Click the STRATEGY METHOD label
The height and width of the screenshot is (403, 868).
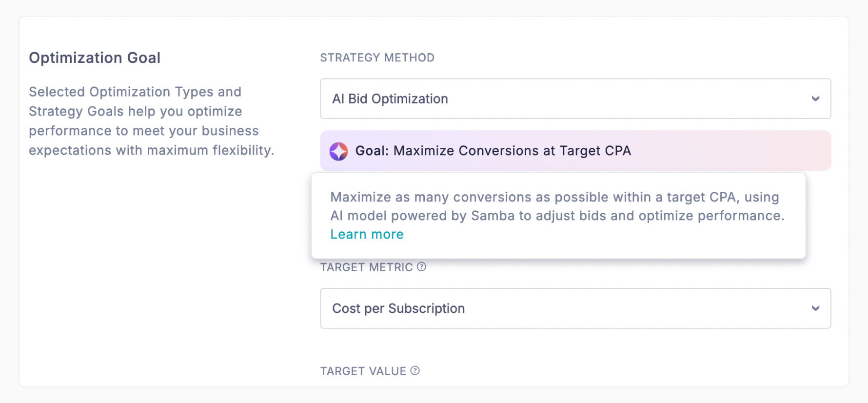(377, 58)
